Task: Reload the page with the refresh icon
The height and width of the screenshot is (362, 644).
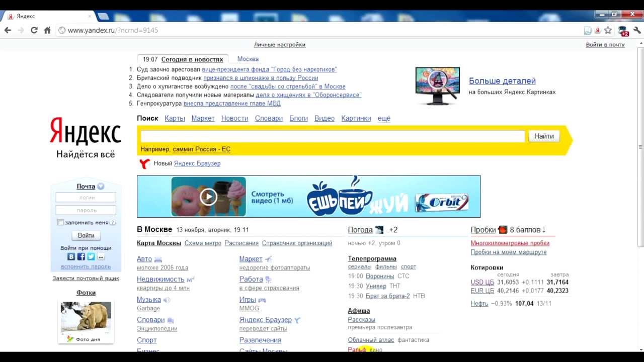Action: coord(34,30)
